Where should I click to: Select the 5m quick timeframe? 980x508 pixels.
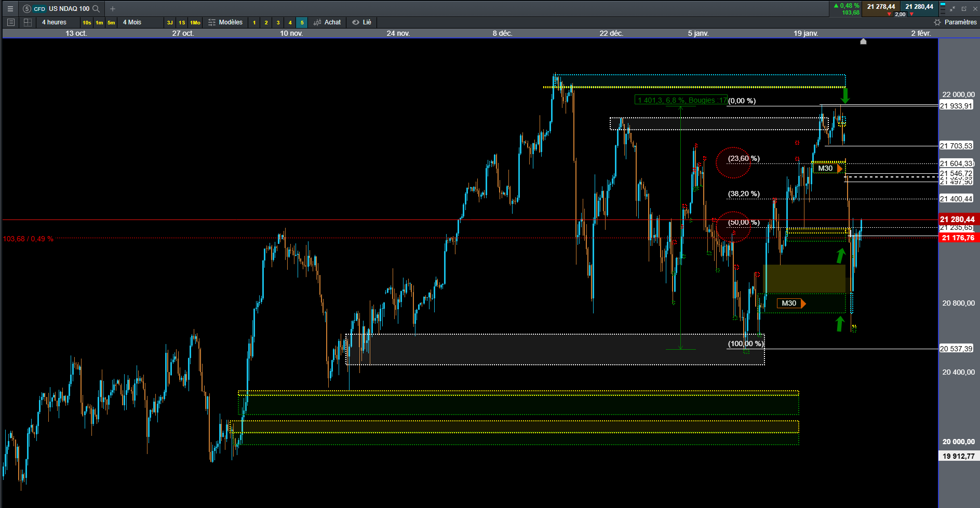[x=111, y=22]
